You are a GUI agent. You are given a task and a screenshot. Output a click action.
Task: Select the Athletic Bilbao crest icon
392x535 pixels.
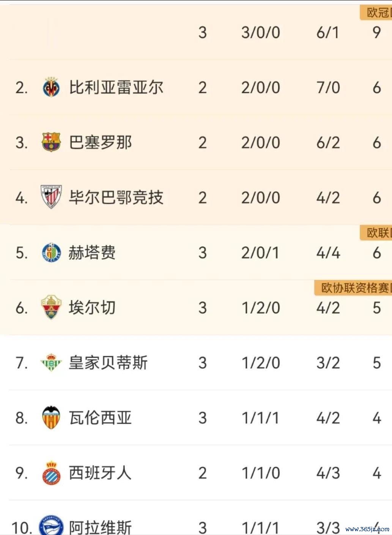pyautogui.click(x=51, y=197)
